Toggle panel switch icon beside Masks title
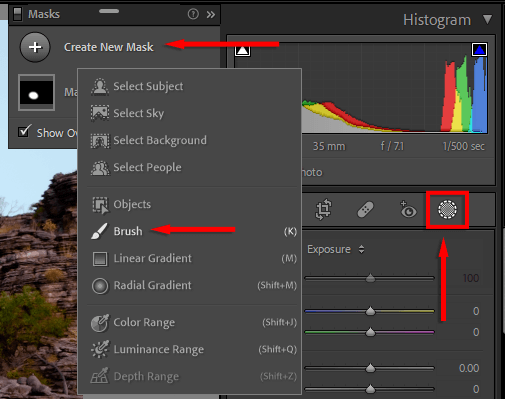This screenshot has width=505, height=399. click(x=17, y=14)
